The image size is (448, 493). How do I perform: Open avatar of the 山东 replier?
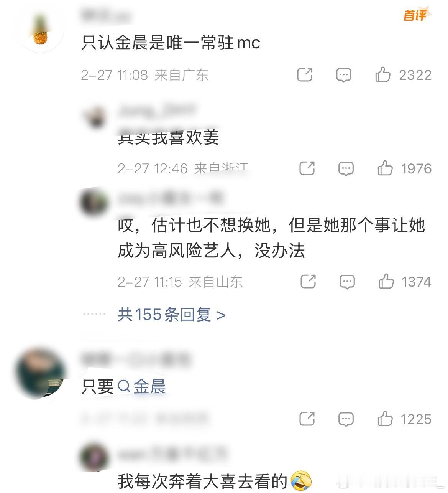[94, 201]
